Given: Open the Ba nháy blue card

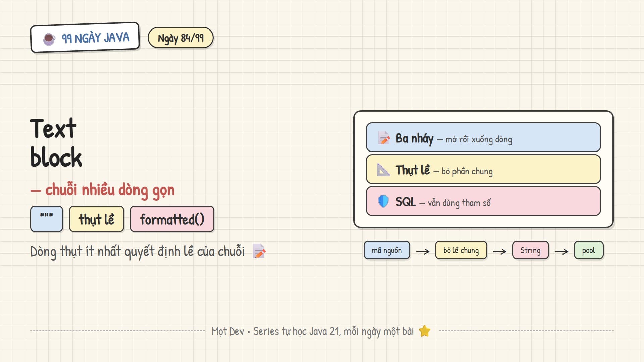Looking at the screenshot, I should pos(483,137).
